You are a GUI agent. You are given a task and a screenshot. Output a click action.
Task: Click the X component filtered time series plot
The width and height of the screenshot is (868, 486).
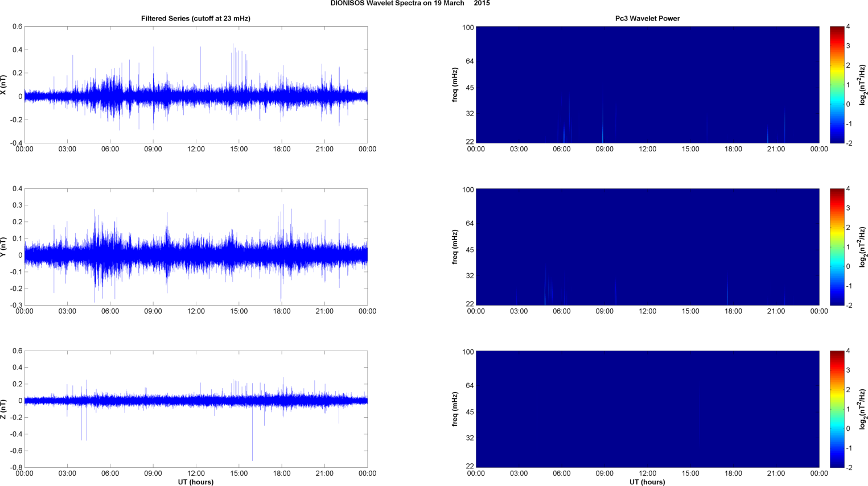196,85
